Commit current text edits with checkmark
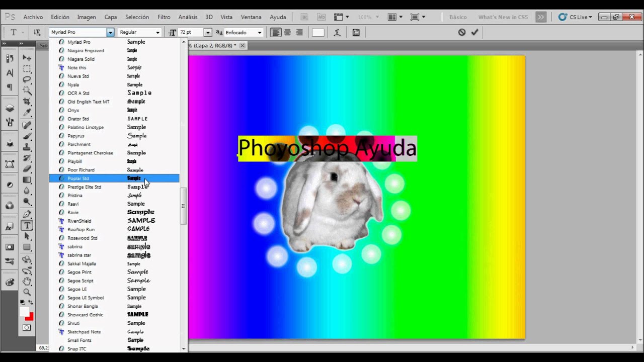This screenshot has height=362, width=644. [474, 32]
